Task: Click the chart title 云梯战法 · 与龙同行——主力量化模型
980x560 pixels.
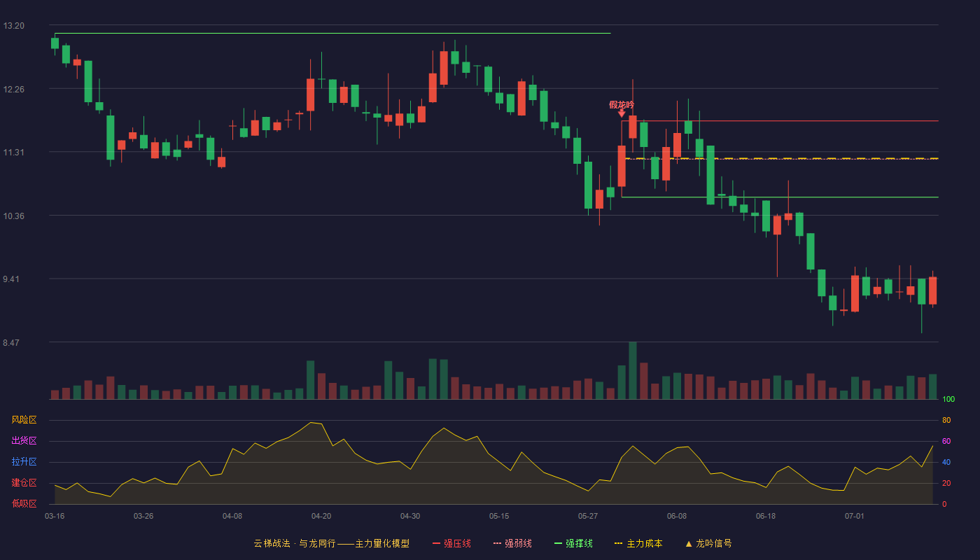Action: click(331, 543)
